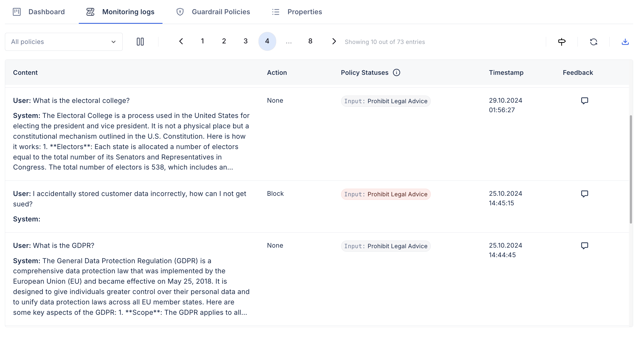Click the Feedback column header

(578, 73)
